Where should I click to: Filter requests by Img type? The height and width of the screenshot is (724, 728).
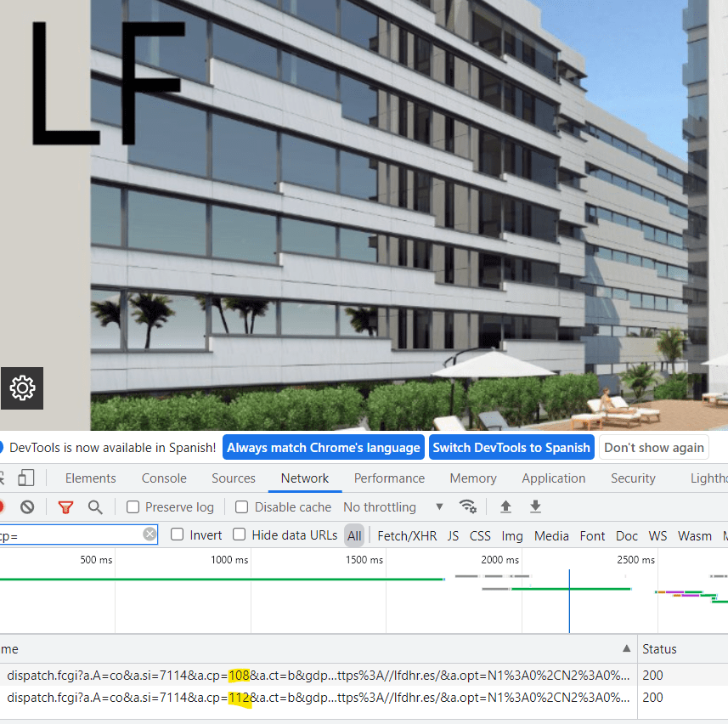(512, 535)
